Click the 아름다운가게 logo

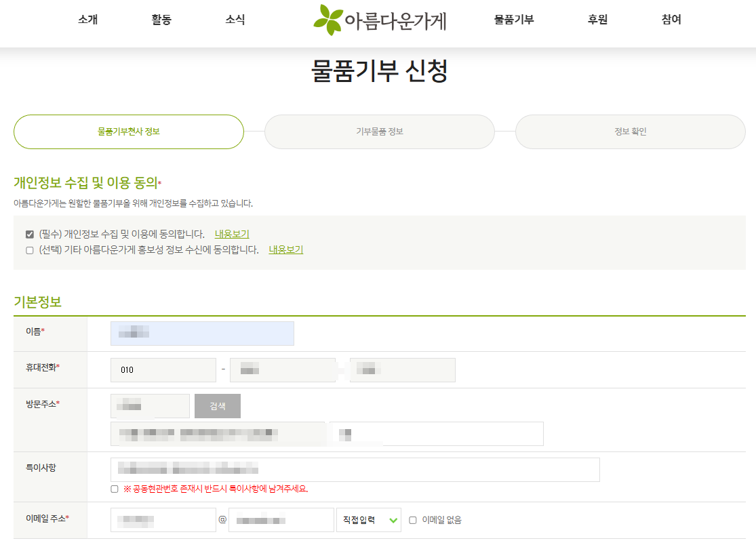380,20
